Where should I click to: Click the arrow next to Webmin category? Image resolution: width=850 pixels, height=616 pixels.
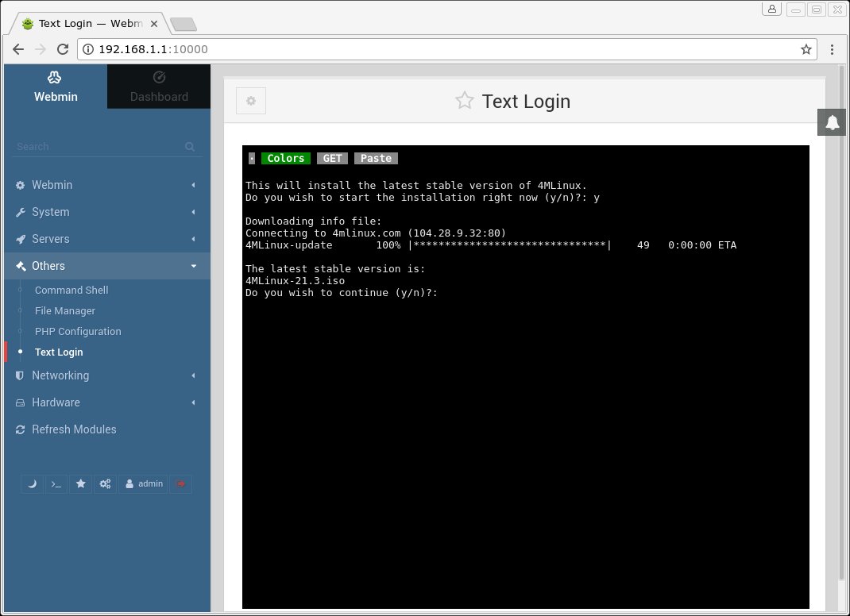click(x=194, y=185)
